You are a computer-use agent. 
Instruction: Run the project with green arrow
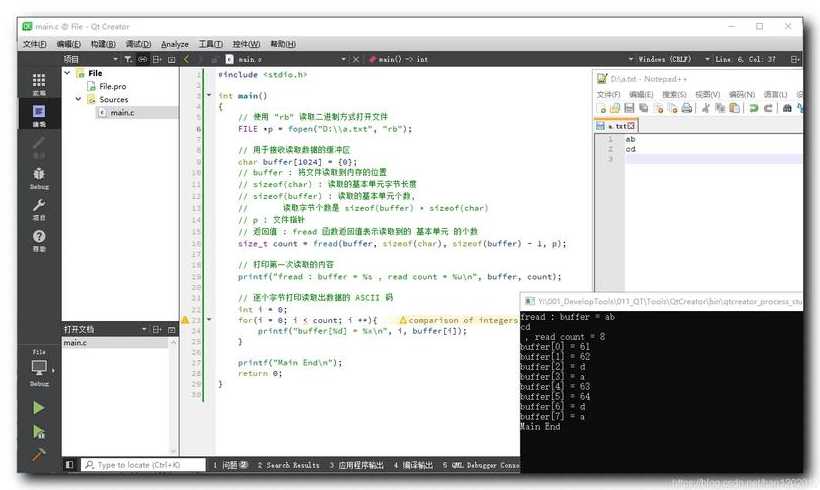point(39,407)
